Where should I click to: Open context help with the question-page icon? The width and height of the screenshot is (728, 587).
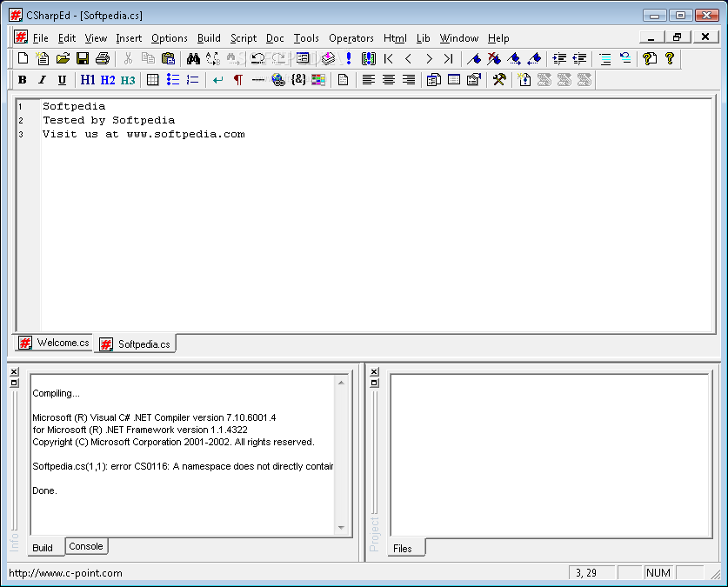[650, 58]
